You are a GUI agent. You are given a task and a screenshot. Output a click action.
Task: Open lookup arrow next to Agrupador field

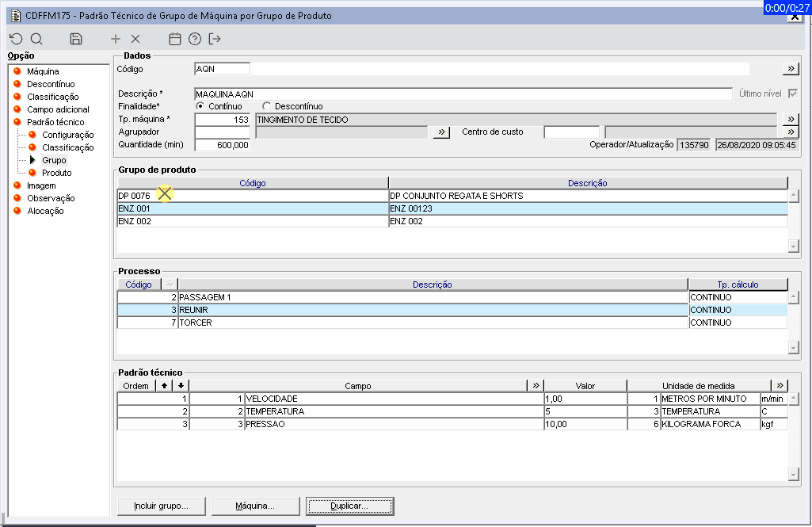point(442,132)
